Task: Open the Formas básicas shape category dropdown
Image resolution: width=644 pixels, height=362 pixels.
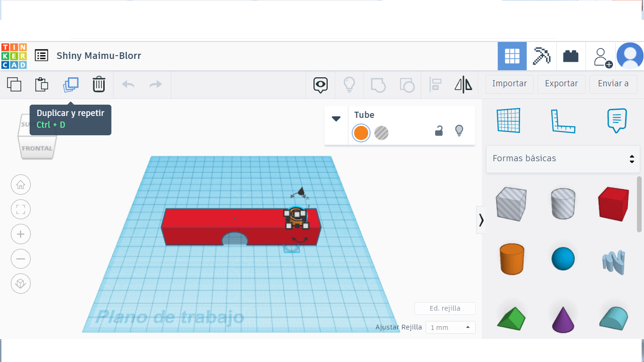Action: click(563, 159)
